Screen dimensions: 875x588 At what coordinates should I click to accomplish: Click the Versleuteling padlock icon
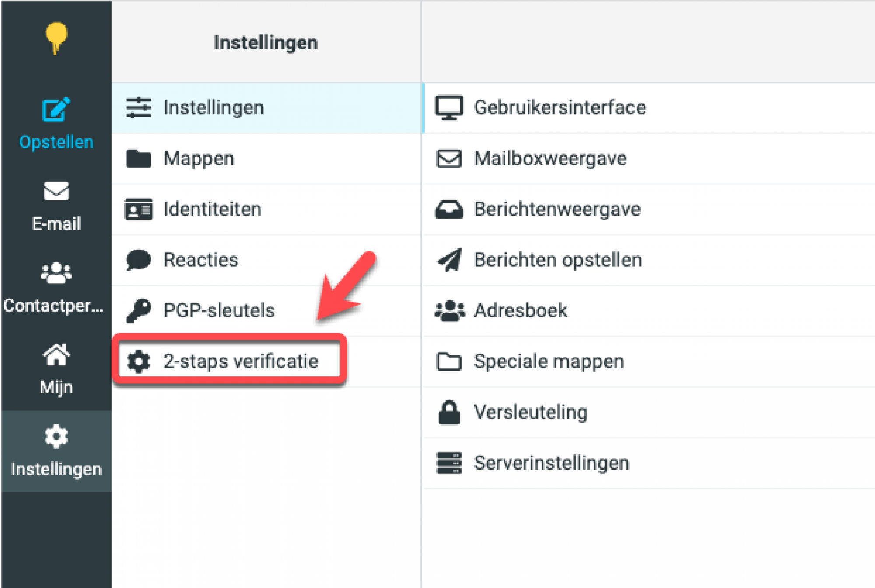click(448, 411)
